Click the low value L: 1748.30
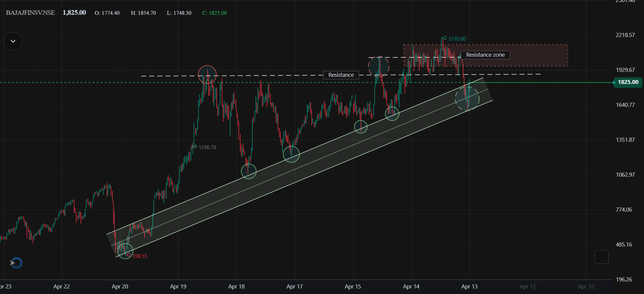Image resolution: width=644 pixels, height=294 pixels. [x=179, y=13]
